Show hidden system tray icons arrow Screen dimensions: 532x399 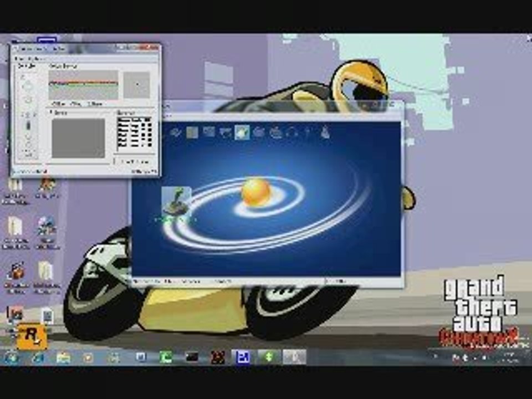pos(436,356)
